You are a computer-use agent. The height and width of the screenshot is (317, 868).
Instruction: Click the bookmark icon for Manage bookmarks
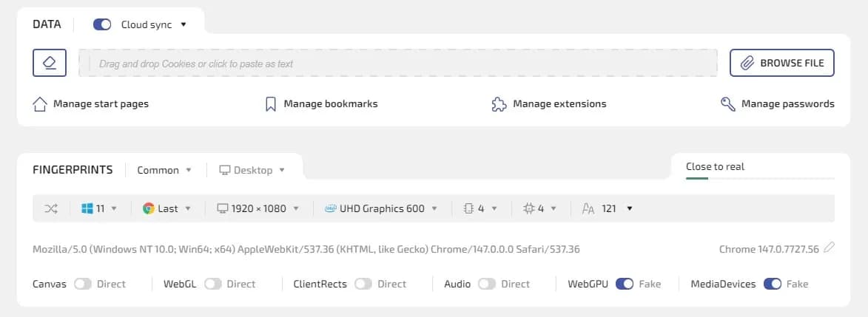tap(271, 104)
